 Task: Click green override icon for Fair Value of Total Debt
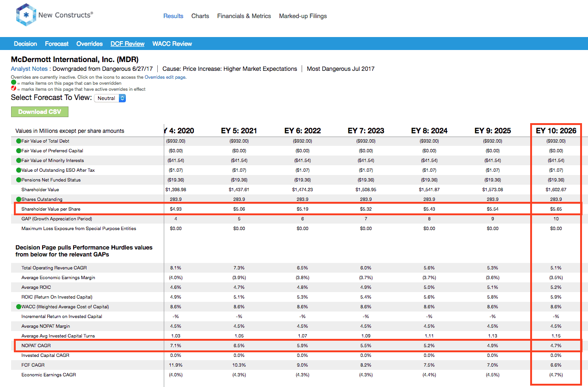19,141
